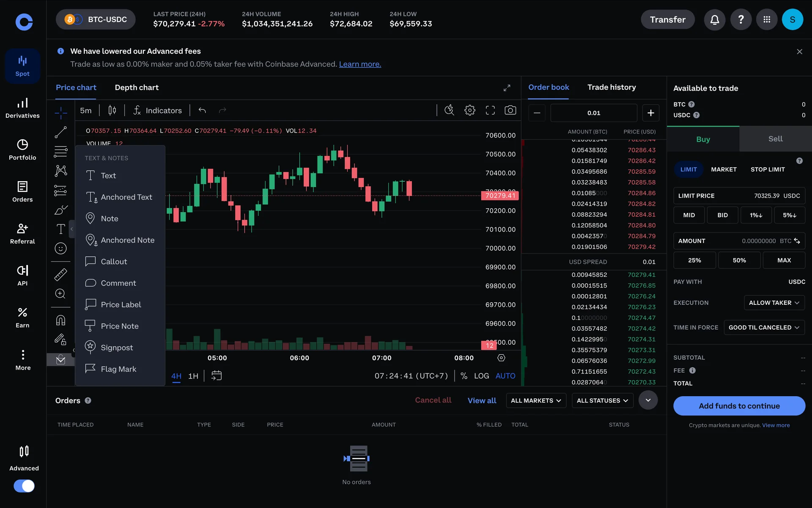The image size is (812, 508).
Task: Toggle AUTO scale on chart
Action: (x=505, y=376)
